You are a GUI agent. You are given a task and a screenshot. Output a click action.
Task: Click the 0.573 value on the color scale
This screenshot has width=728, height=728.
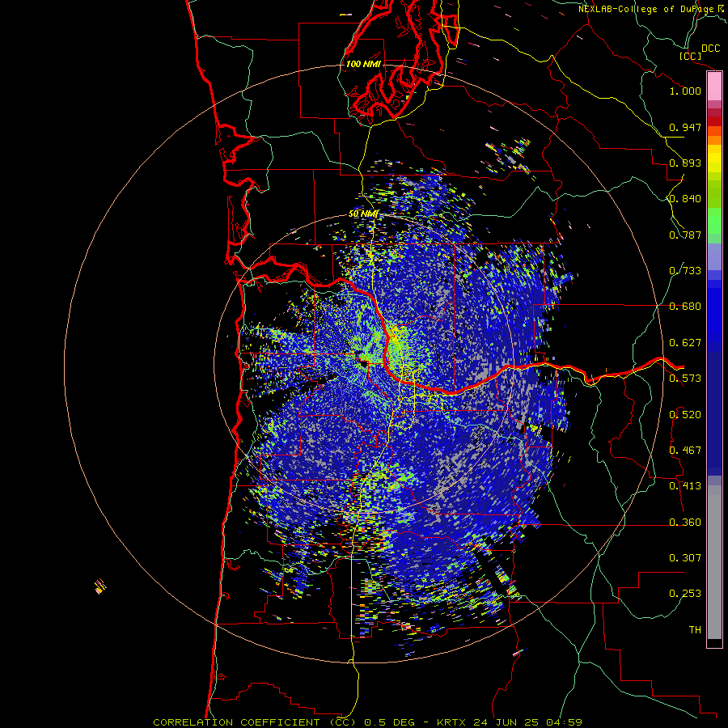coord(685,379)
